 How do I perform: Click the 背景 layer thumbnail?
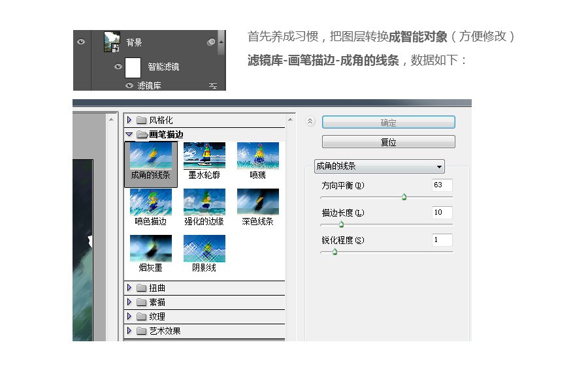[112, 42]
